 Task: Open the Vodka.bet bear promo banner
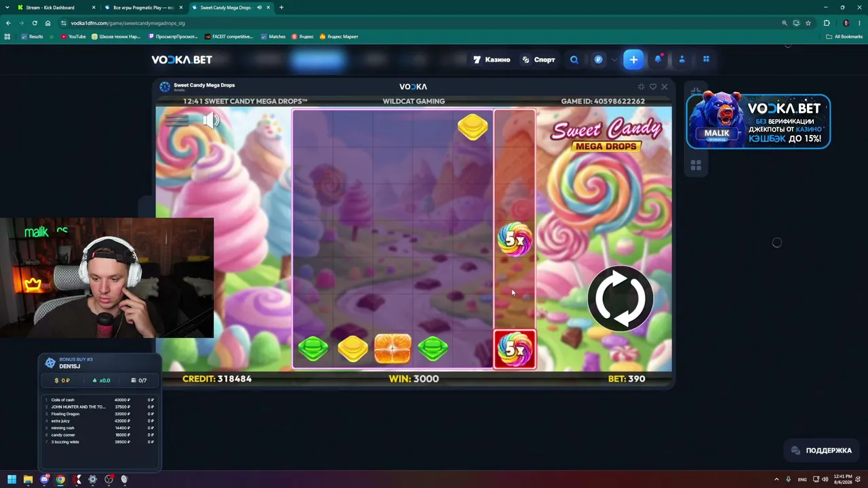tap(758, 121)
